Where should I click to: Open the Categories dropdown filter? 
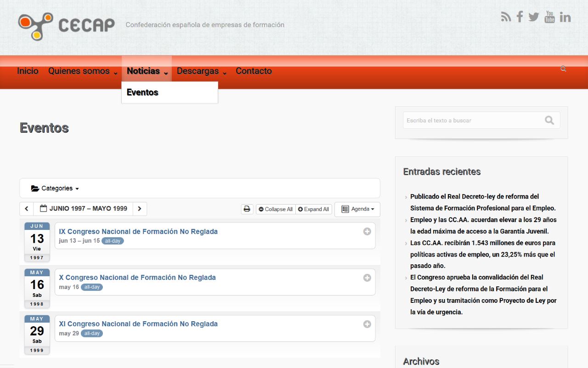coord(55,189)
